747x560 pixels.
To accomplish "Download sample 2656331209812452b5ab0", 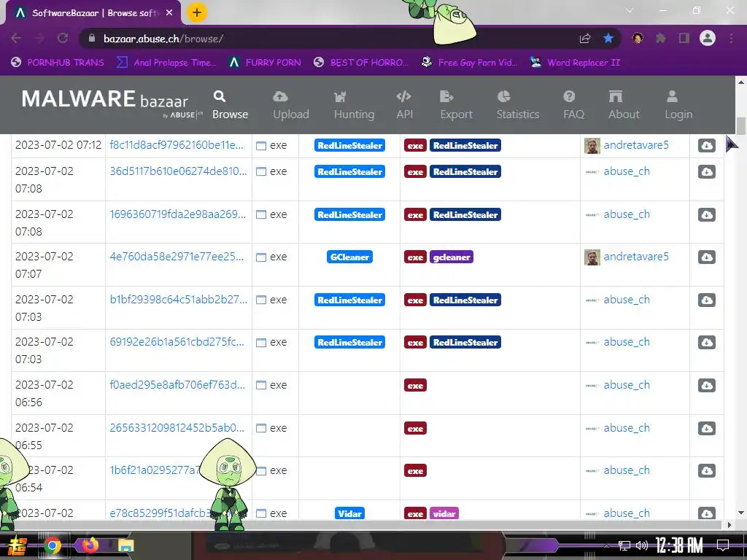I will click(x=706, y=428).
